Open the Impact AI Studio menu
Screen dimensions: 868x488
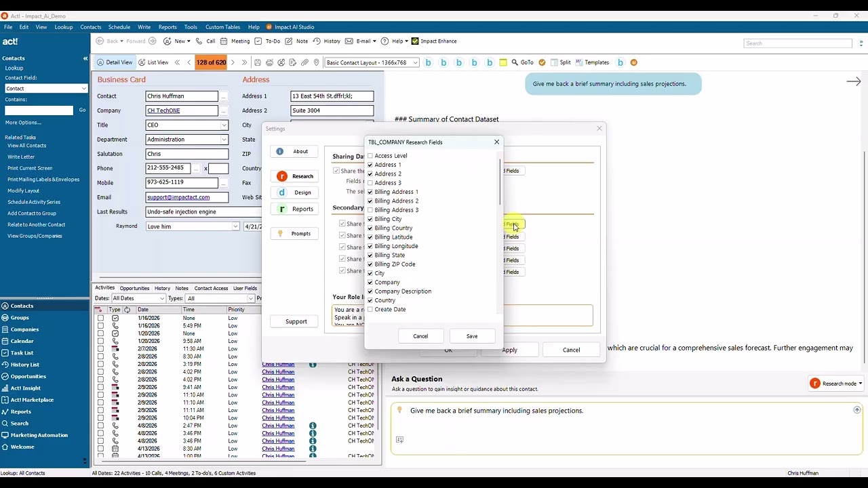[290, 27]
